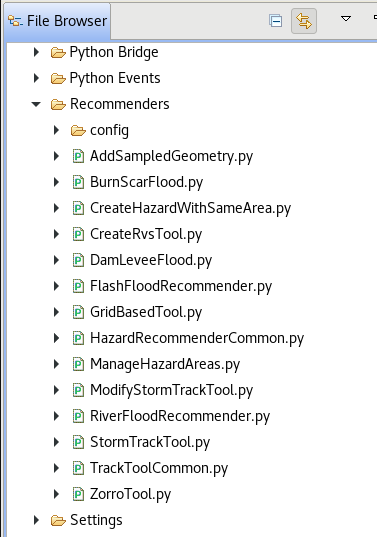This screenshot has height=537, width=377.
Task: Expand the config folder arrow
Action: coord(56,130)
